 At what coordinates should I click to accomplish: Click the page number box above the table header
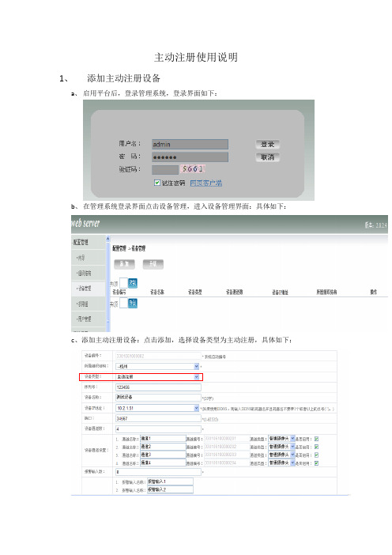pyautogui.click(x=123, y=283)
